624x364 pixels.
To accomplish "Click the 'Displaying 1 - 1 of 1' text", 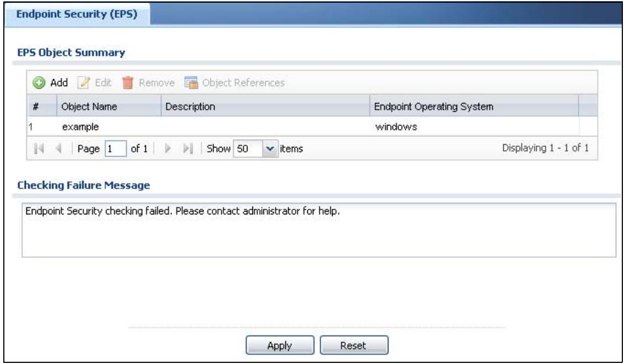I will (x=545, y=148).
